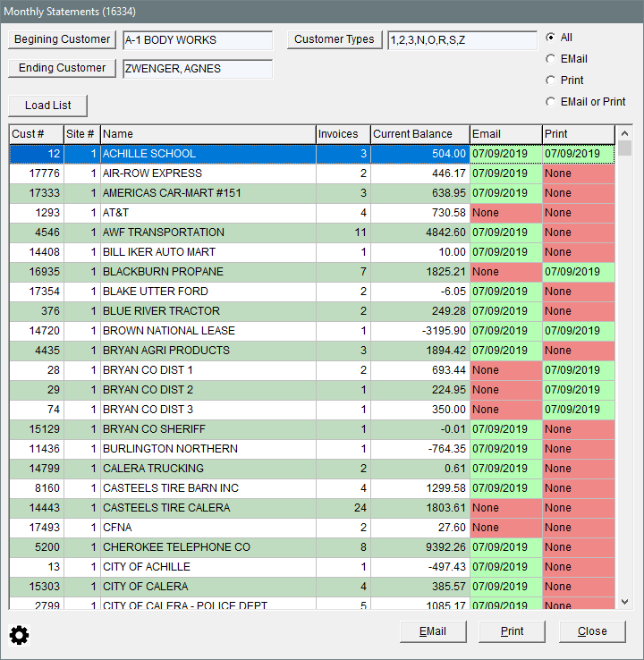
Task: Click the scrollbar up arrow
Action: click(624, 133)
